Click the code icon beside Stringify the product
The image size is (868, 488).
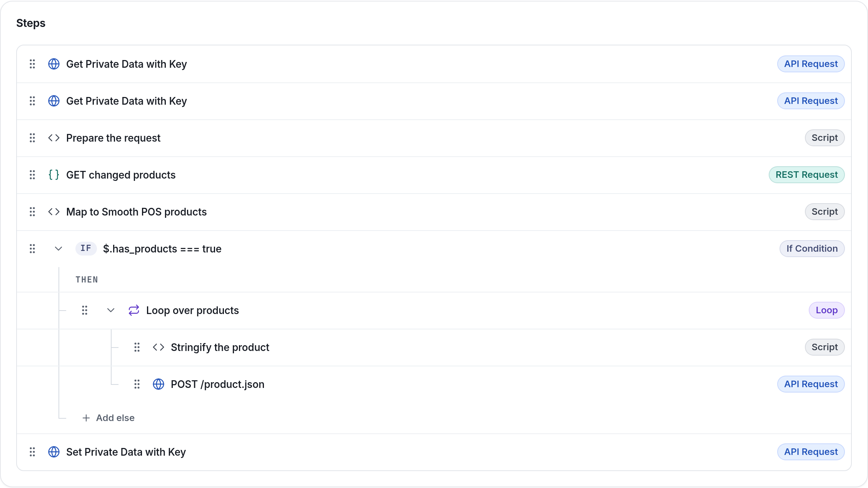(x=159, y=347)
